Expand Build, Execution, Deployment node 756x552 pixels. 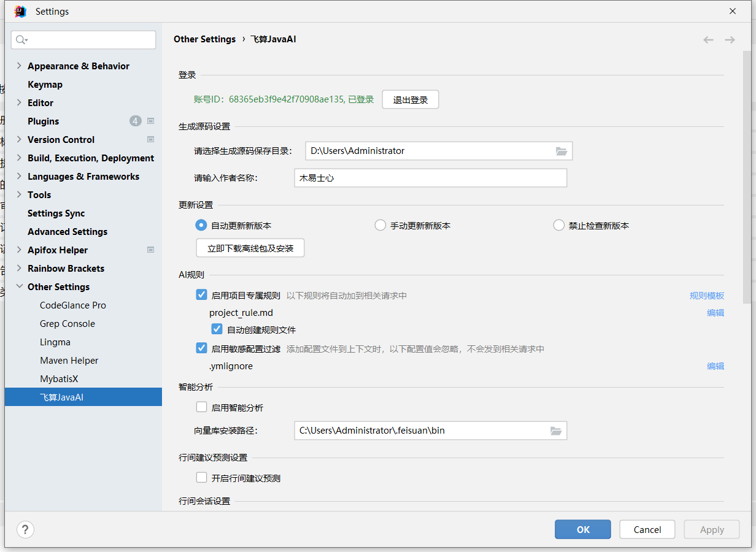point(18,158)
